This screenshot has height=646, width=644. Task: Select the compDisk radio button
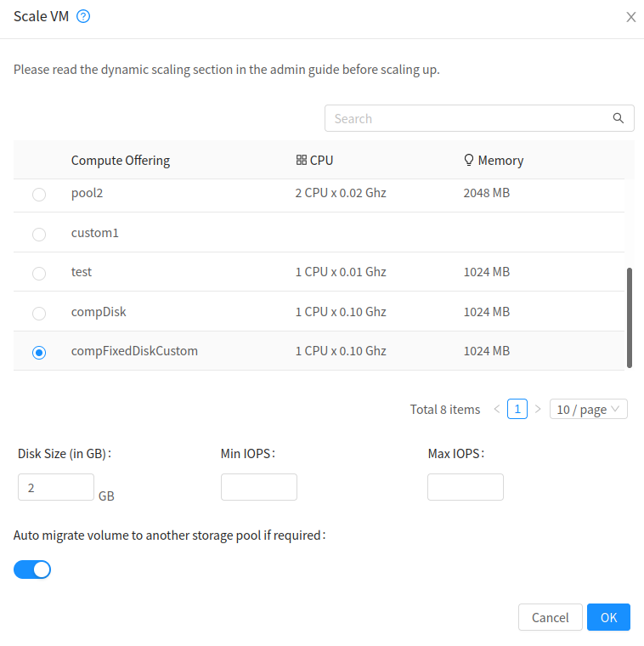[39, 314]
